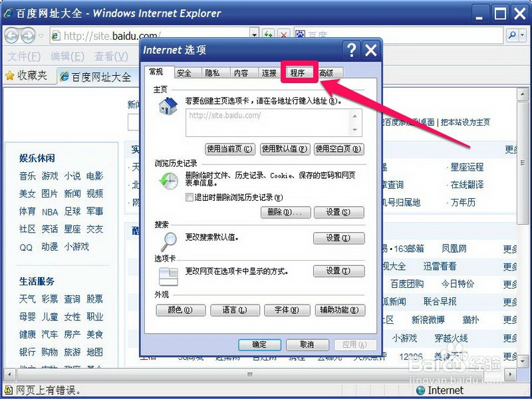The image size is (532, 399).
Task: Click the Baidu paw search provider icon
Action: click(301, 34)
